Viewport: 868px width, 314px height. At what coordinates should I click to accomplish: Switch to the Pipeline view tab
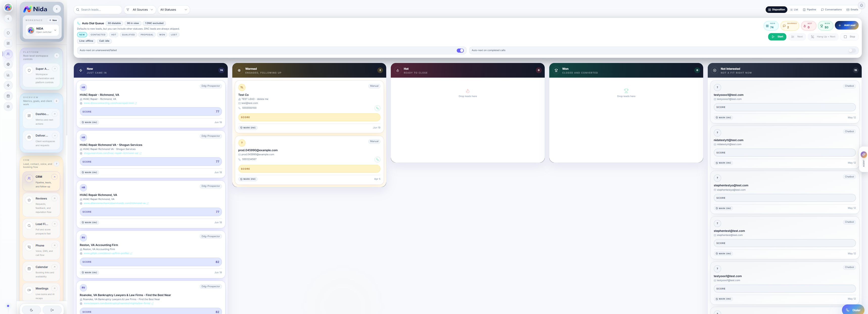click(x=809, y=10)
